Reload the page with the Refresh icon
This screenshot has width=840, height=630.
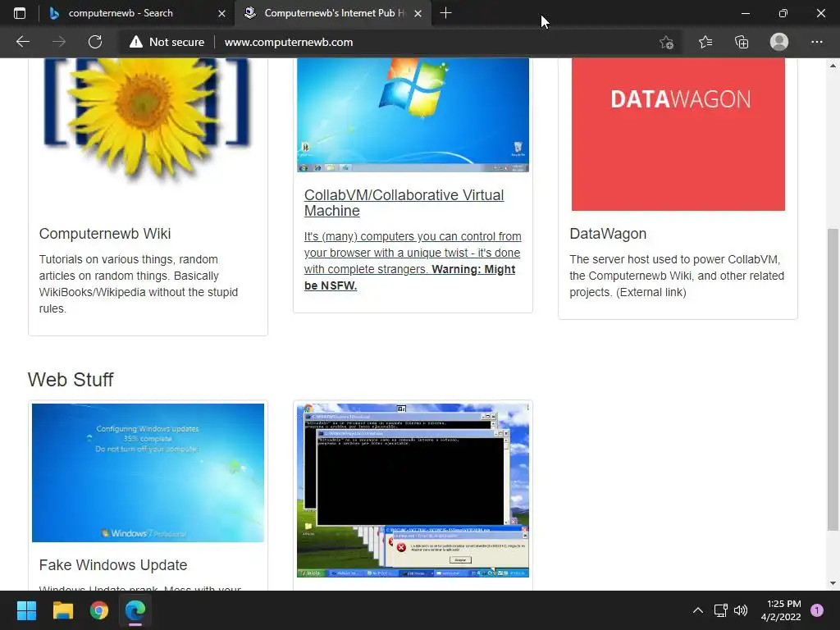(x=95, y=42)
